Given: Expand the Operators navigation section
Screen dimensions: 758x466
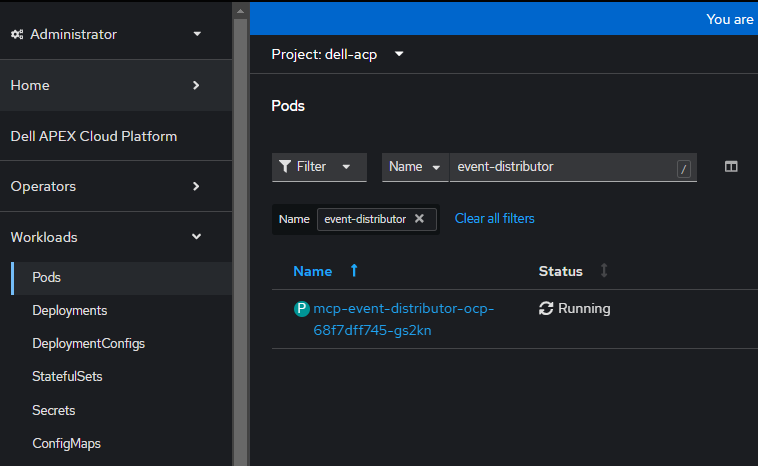Looking at the screenshot, I should click(116, 187).
